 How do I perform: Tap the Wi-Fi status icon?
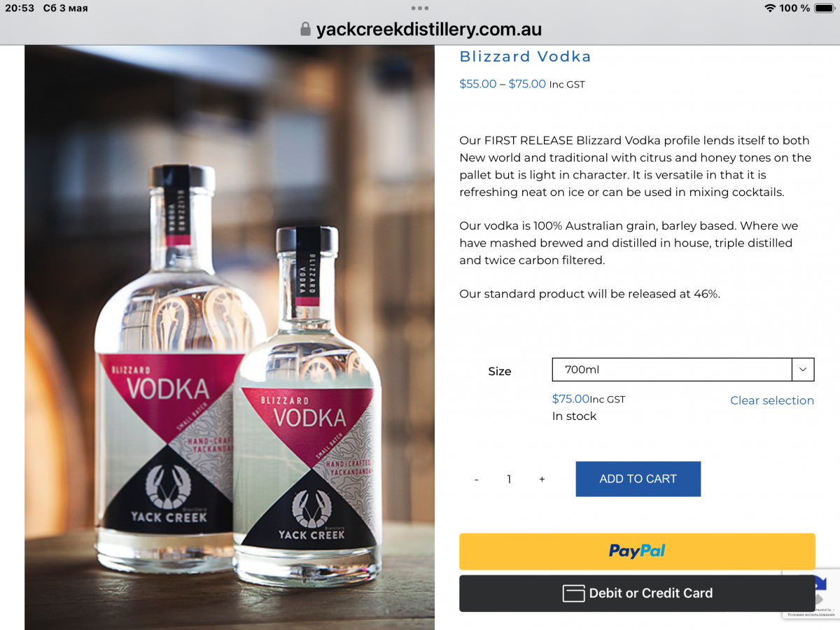770,8
